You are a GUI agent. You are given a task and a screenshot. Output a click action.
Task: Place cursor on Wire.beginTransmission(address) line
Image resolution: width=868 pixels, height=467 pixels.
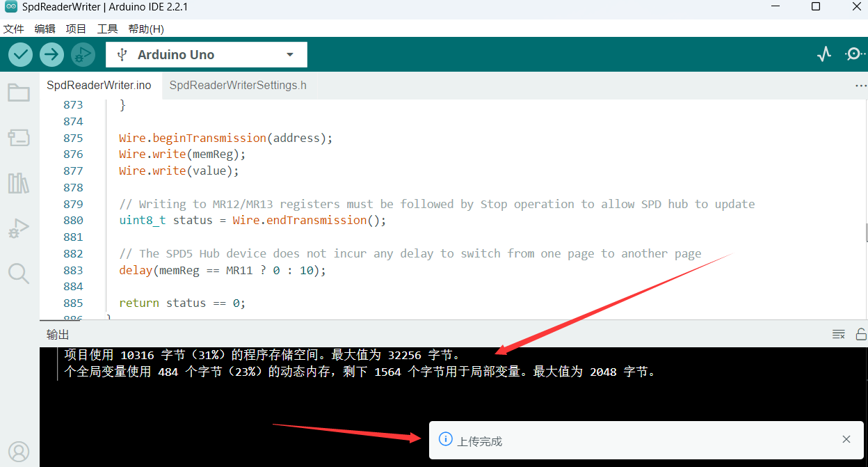click(x=226, y=138)
